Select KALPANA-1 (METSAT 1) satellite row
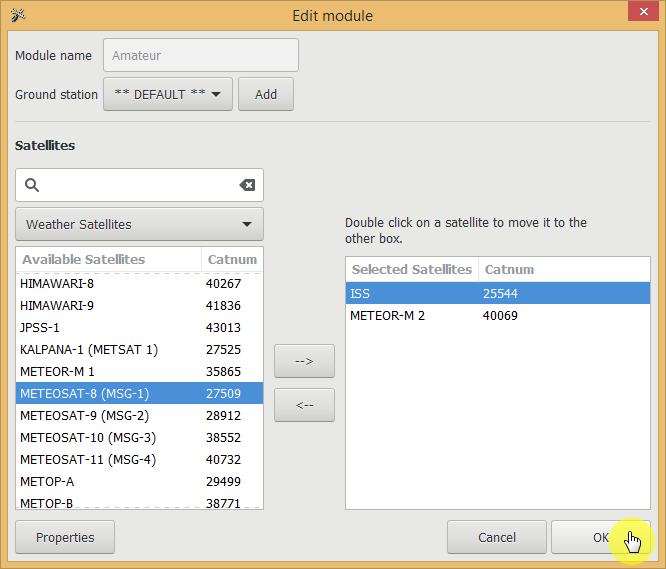The width and height of the screenshot is (666, 569). click(x=108, y=349)
